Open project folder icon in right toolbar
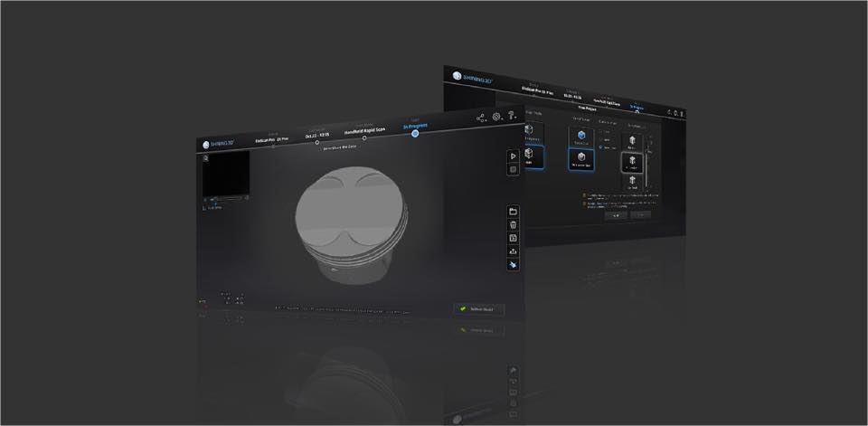This screenshot has width=868, height=426. (x=514, y=211)
